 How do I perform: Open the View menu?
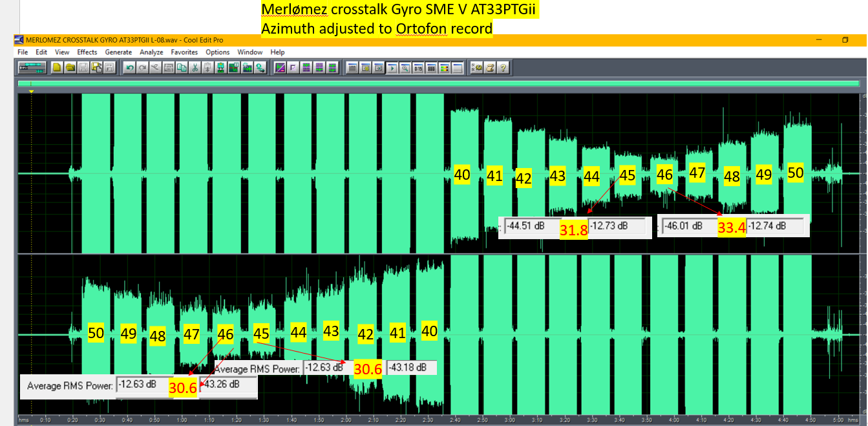point(62,52)
